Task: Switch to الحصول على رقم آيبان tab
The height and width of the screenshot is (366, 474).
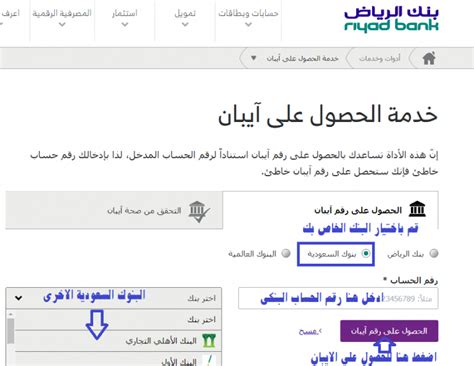Action: pos(330,210)
